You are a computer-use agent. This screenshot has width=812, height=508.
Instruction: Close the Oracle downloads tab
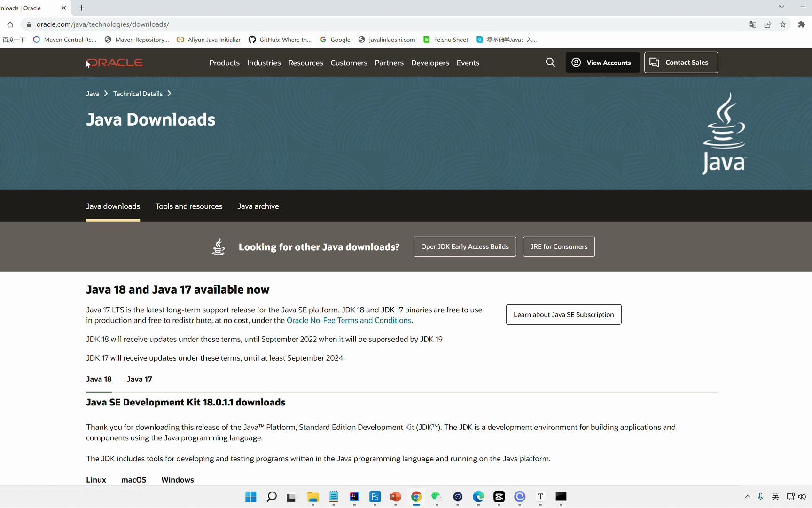pos(64,8)
